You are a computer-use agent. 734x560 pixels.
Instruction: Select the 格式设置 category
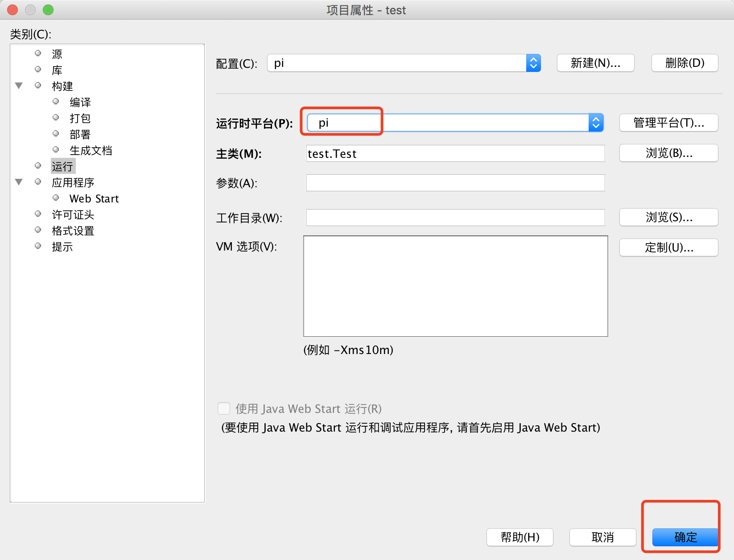pyautogui.click(x=73, y=231)
